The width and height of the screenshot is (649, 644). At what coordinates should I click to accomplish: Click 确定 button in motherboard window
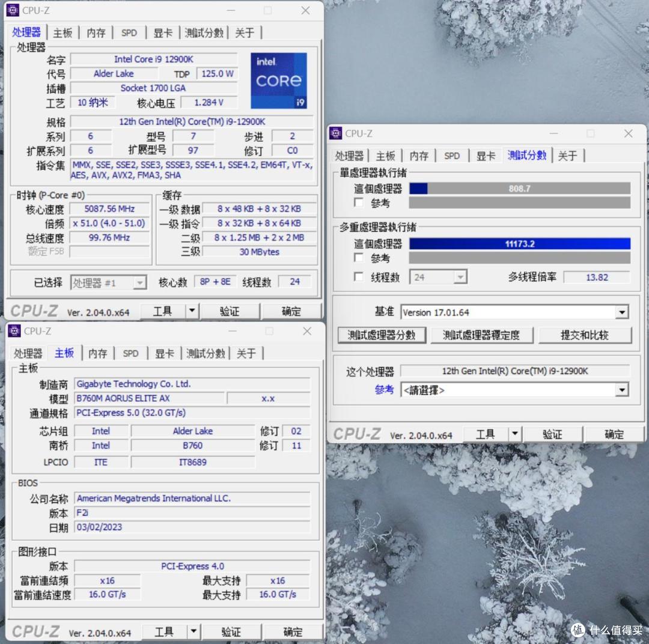tap(293, 631)
